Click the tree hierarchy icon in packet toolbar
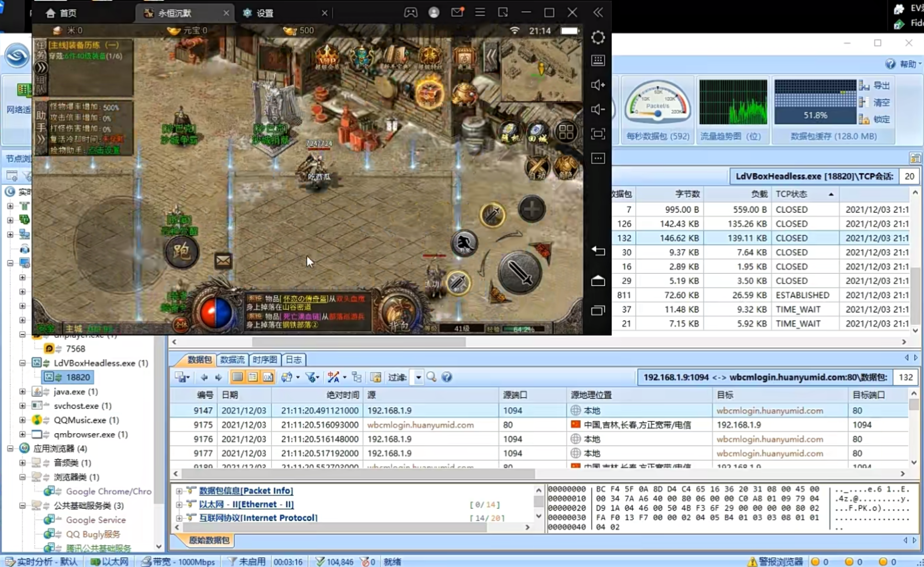 pyautogui.click(x=357, y=377)
